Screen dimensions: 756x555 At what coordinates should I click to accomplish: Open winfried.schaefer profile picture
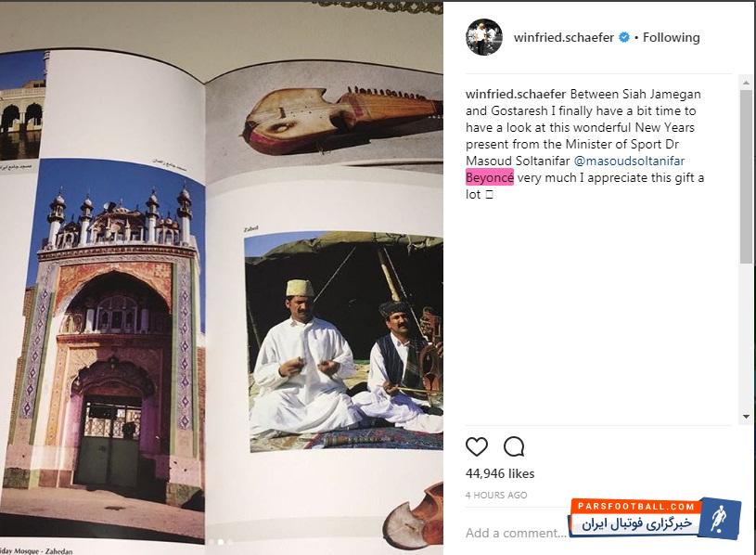[x=484, y=37]
